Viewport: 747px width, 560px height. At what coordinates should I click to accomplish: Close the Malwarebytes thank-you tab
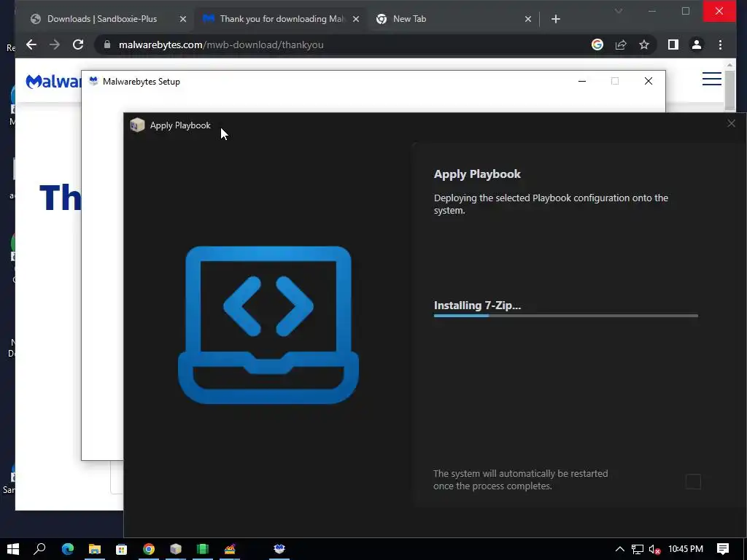(356, 19)
